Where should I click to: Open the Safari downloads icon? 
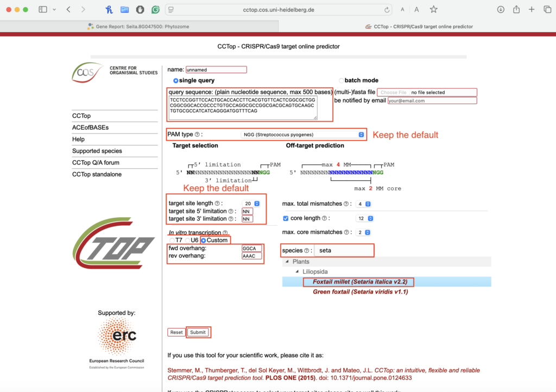pyautogui.click(x=501, y=10)
